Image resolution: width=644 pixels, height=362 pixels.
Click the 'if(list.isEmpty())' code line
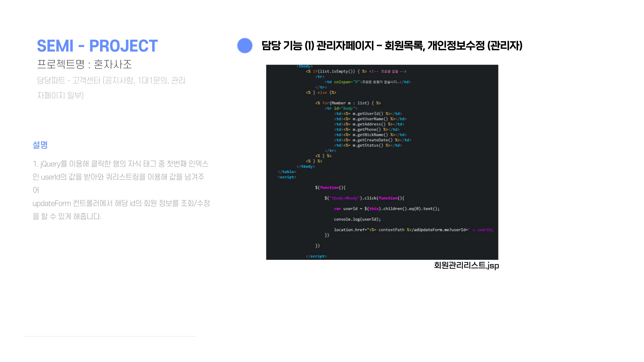356,71
